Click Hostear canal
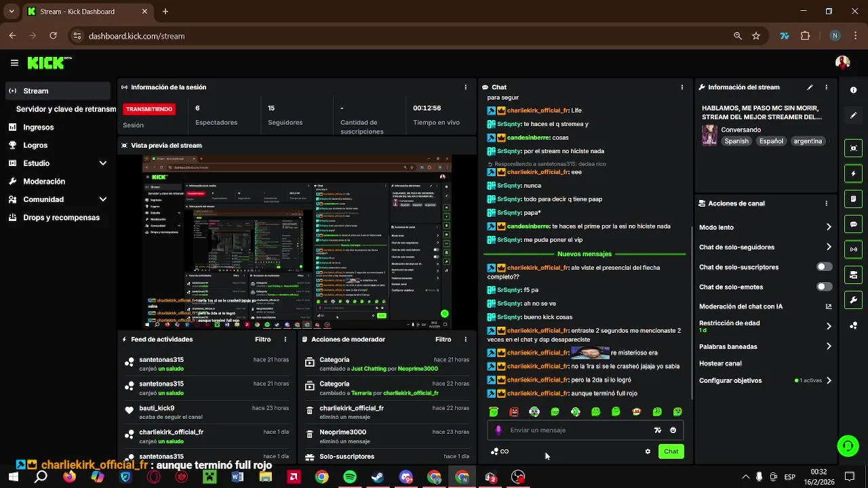868x488 pixels. 720,363
